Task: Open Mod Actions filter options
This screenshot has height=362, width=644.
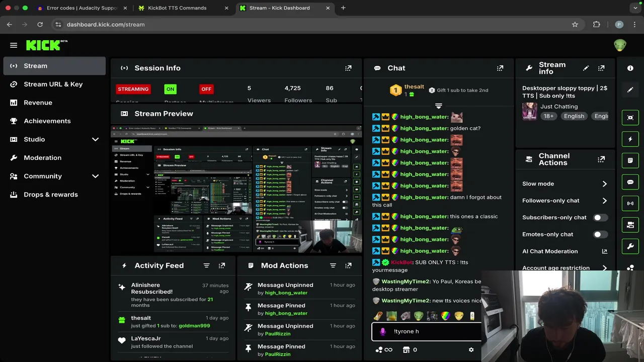Action: pyautogui.click(x=333, y=265)
